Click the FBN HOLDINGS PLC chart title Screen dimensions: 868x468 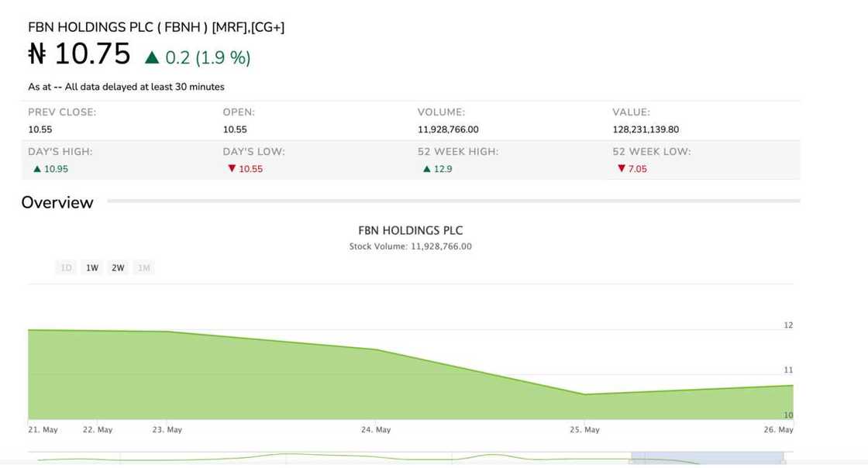coord(410,231)
